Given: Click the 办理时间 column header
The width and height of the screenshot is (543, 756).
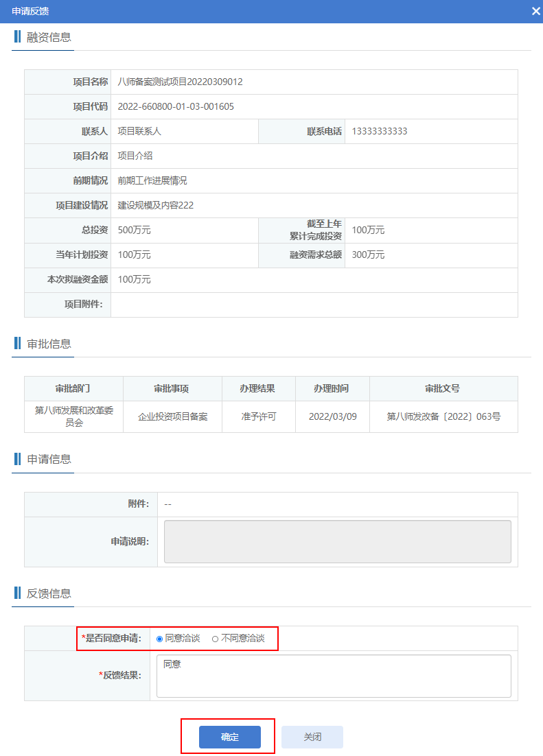Looking at the screenshot, I should point(332,389).
